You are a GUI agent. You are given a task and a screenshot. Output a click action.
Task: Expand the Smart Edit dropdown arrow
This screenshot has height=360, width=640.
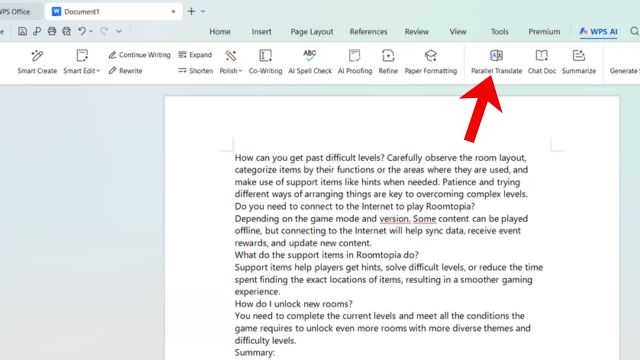coord(98,71)
